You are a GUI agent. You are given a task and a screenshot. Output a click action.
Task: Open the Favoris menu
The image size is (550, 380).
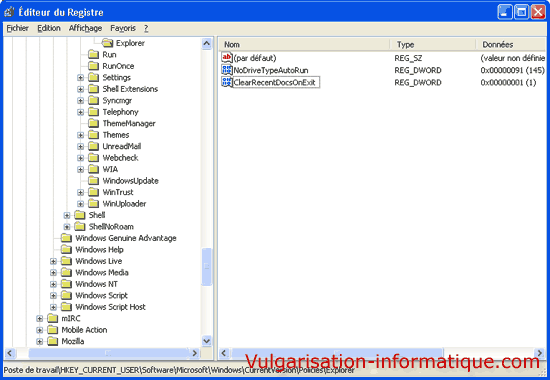point(123,28)
